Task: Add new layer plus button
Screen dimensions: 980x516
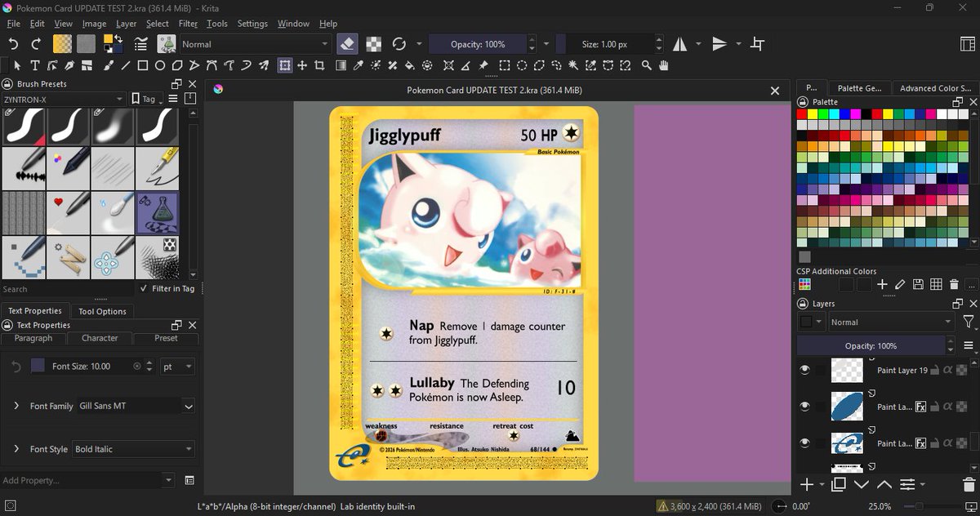Action: coord(807,484)
